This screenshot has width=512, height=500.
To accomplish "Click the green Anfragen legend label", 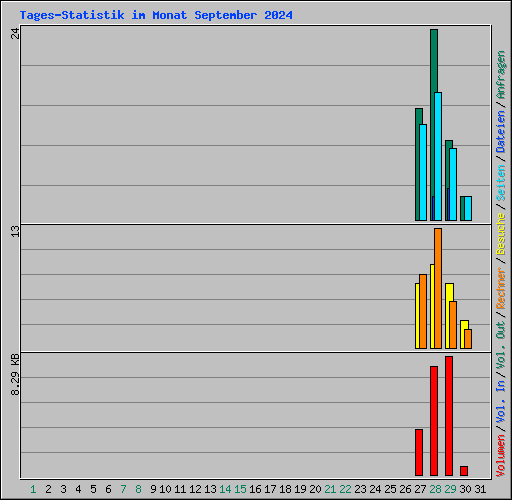I will point(500,75).
